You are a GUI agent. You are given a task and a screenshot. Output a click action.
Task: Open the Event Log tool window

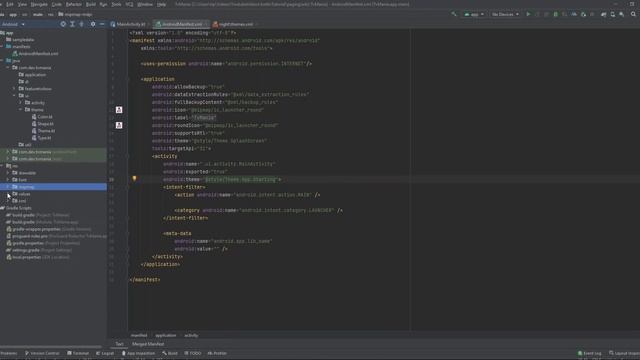589,353
